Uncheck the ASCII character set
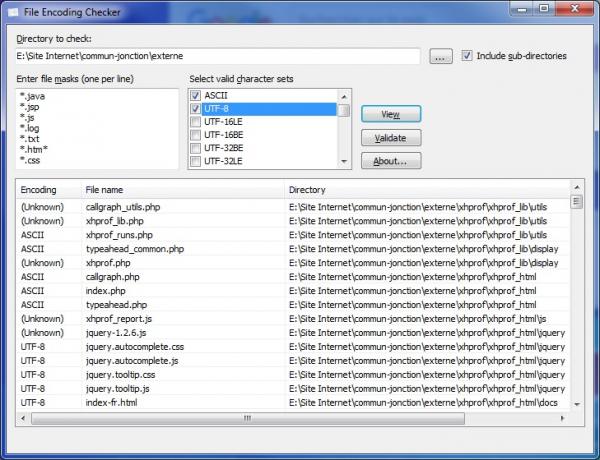 195,95
